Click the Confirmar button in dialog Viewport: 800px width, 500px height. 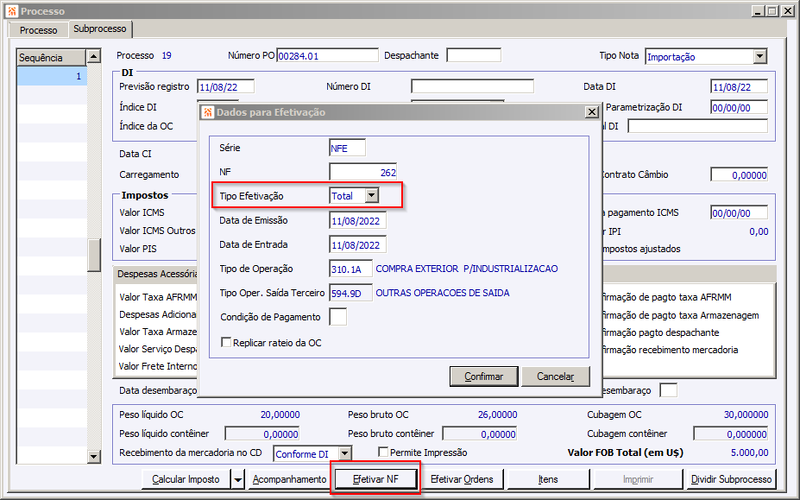[483, 377]
